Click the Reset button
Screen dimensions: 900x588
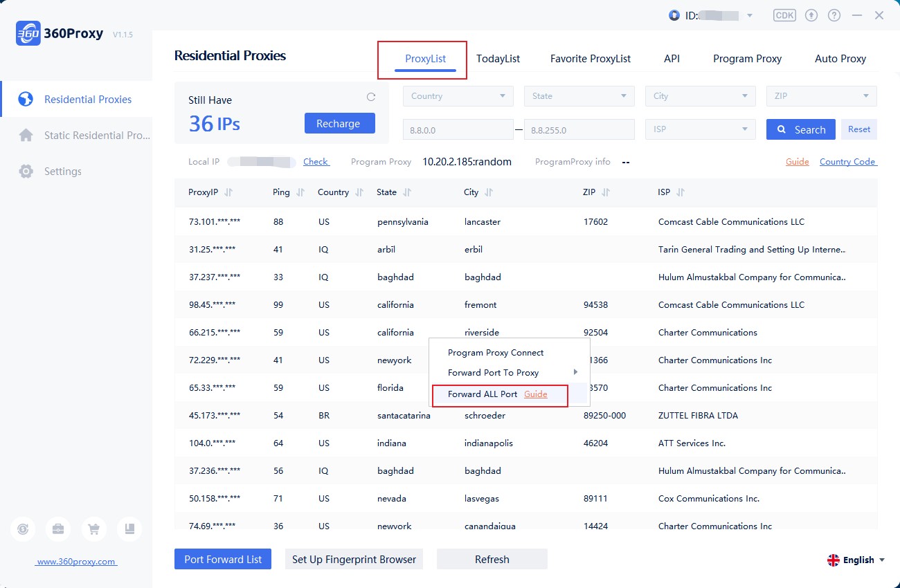(x=859, y=129)
